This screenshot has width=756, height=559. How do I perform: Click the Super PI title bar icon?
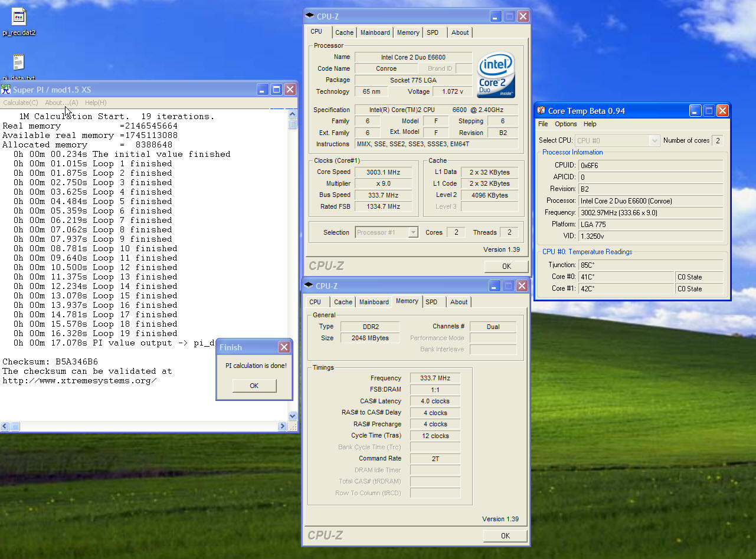6,90
